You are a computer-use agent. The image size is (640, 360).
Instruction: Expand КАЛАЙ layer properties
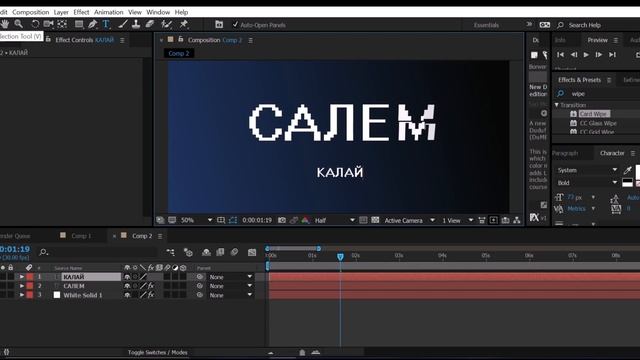(x=22, y=277)
